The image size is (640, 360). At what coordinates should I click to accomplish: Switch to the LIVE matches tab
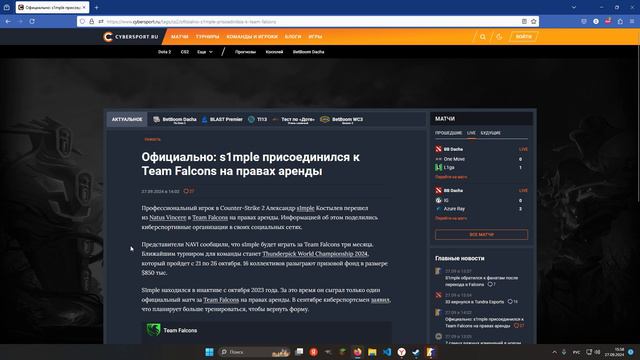pos(471,133)
